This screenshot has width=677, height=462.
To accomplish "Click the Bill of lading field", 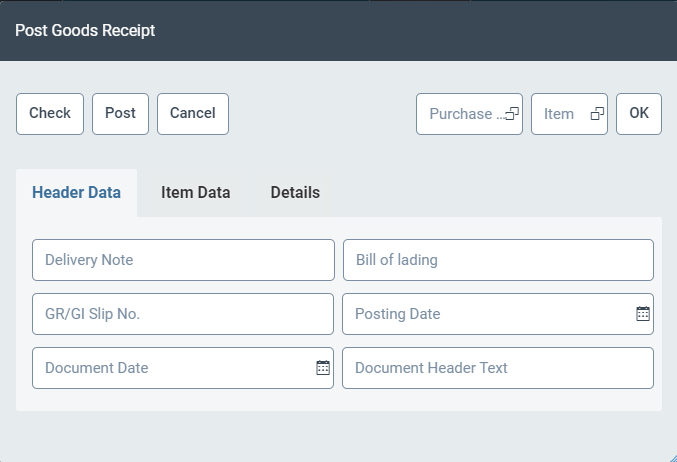I will pos(498,260).
